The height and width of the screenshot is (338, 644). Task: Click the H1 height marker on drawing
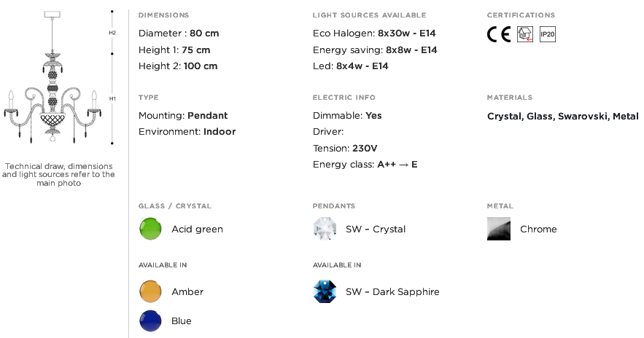tap(112, 98)
